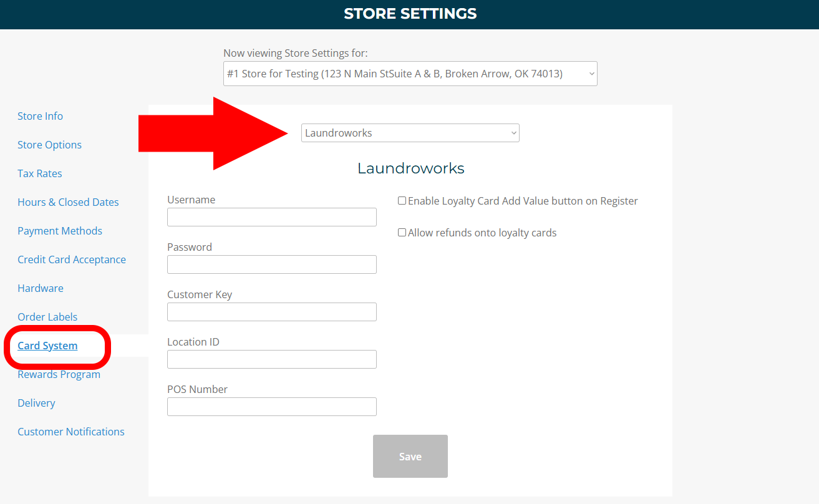Click the STORE SETTINGS page title
This screenshot has height=504, width=819.
click(410, 14)
